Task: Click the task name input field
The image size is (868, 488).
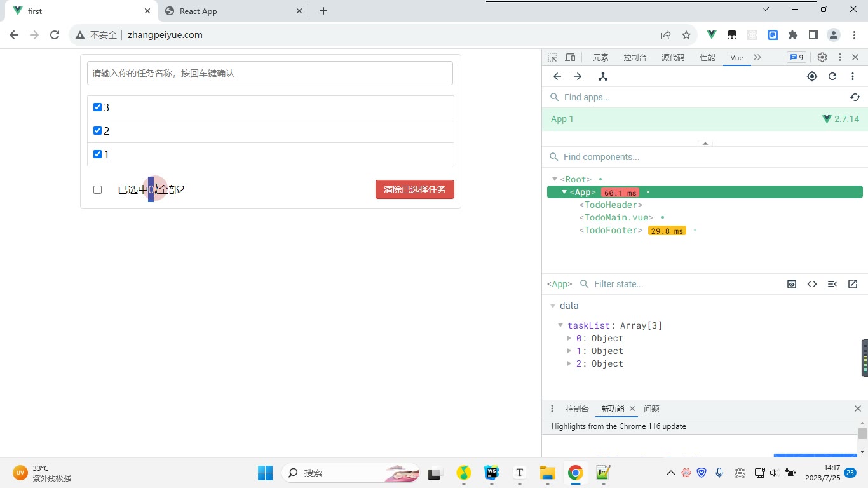Action: coord(270,73)
